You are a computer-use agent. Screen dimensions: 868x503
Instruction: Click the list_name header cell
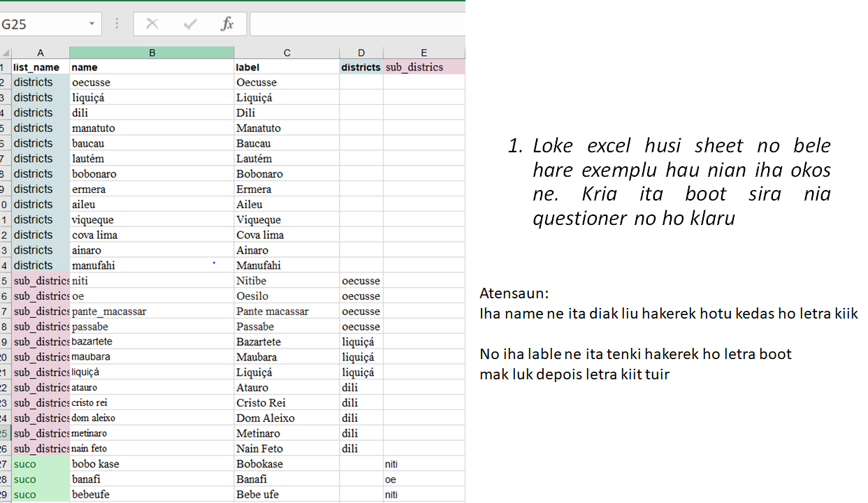[41, 67]
